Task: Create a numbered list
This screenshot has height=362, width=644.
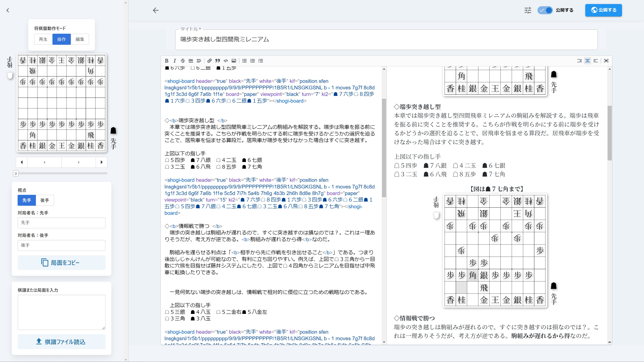Action: [x=252, y=61]
